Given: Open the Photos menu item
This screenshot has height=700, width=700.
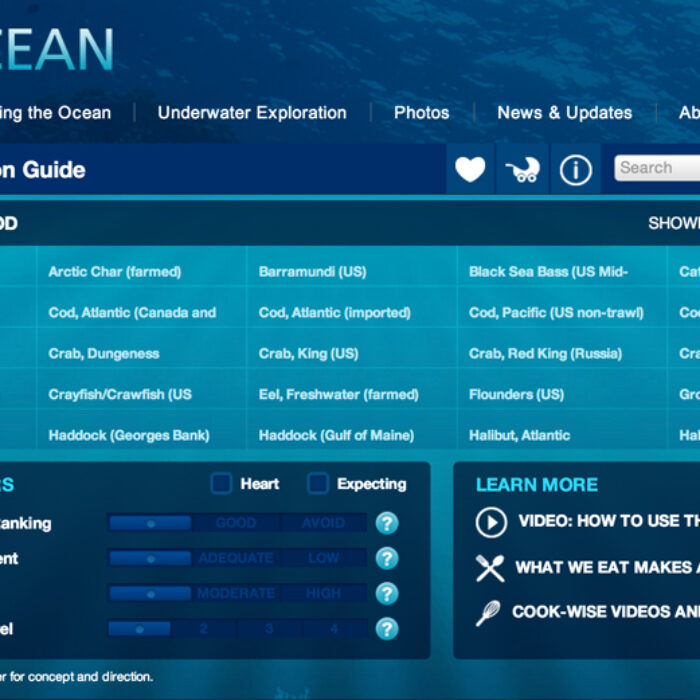Looking at the screenshot, I should click(x=421, y=112).
